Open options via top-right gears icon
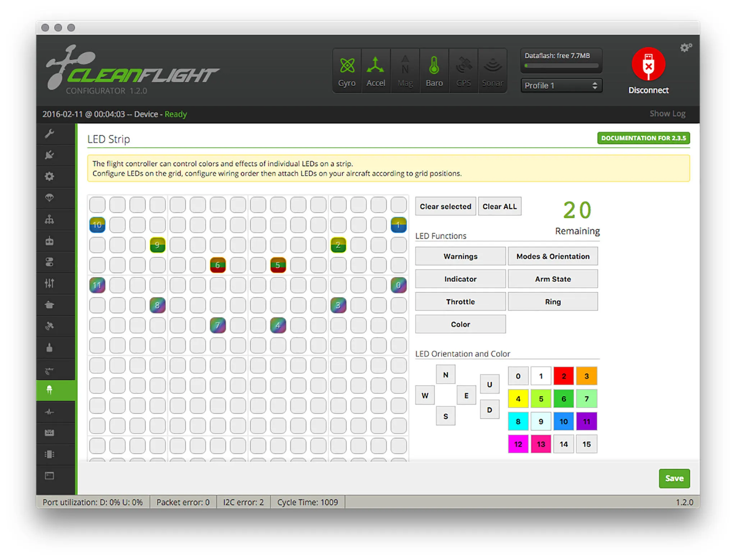This screenshot has width=736, height=560. [685, 48]
